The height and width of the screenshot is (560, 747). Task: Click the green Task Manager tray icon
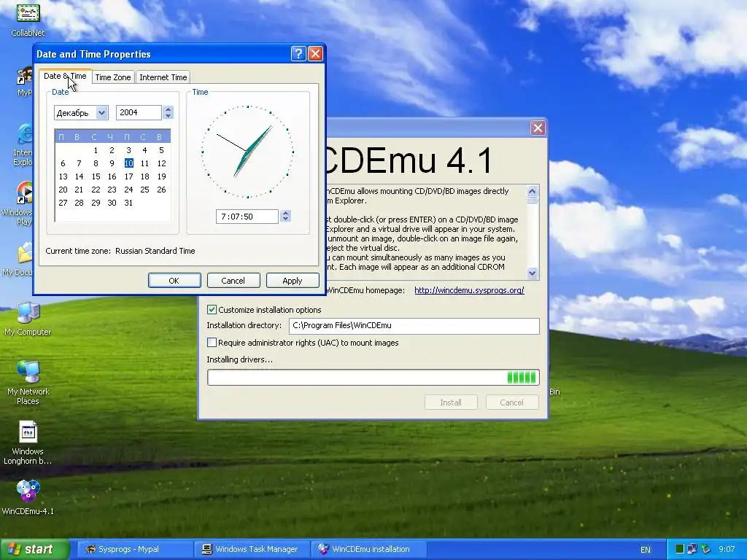tap(680, 550)
